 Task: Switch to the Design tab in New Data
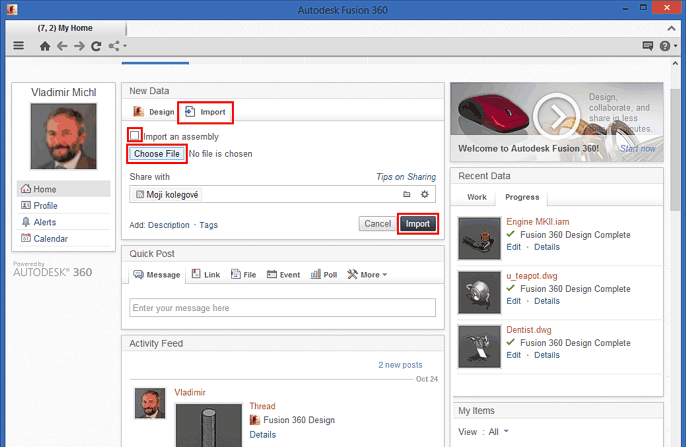[x=154, y=112]
